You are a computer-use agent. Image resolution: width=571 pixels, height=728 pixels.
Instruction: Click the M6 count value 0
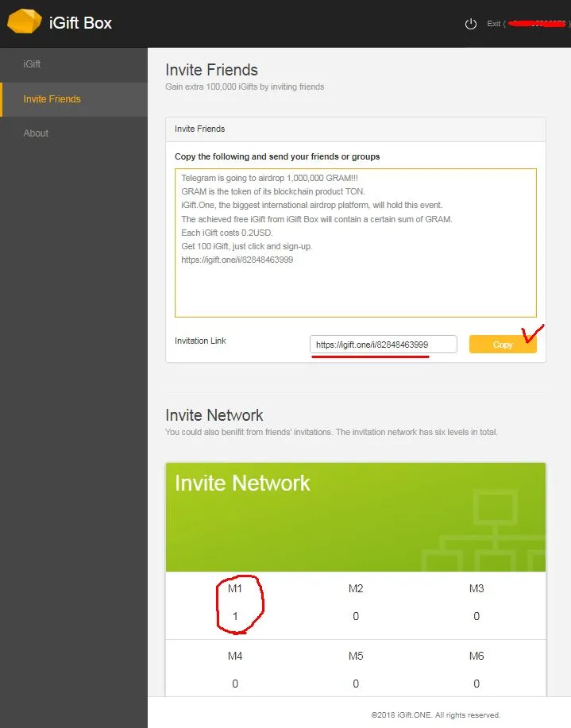click(x=476, y=684)
